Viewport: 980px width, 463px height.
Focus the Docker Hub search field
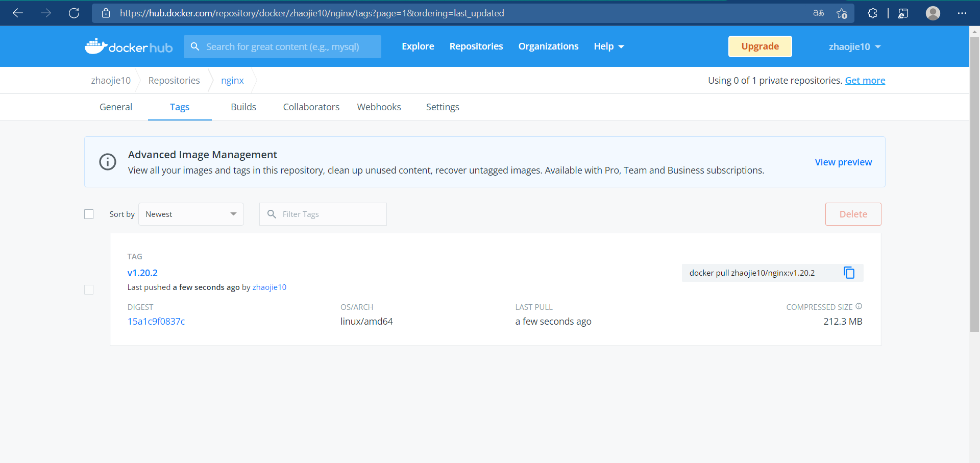coord(282,46)
